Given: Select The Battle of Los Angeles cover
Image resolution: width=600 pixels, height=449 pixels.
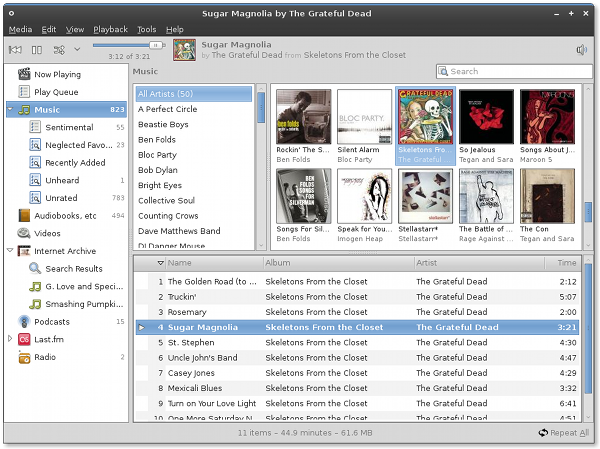Looking at the screenshot, I should click(x=486, y=196).
